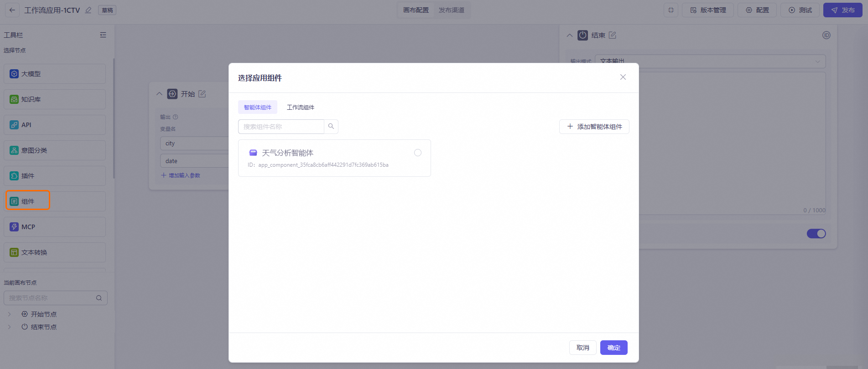Screen dimensions: 868x369
Task: Click the 天气分析智能体 title text
Action: point(288,153)
